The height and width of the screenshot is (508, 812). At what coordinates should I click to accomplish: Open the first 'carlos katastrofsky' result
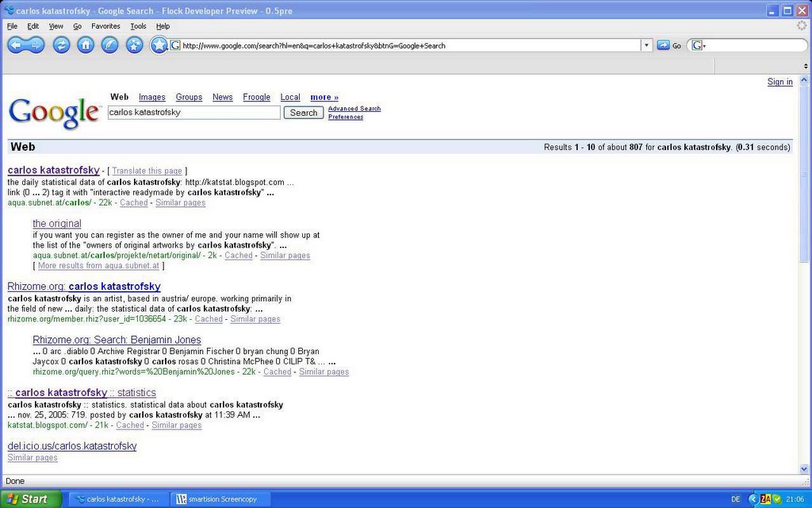point(54,170)
